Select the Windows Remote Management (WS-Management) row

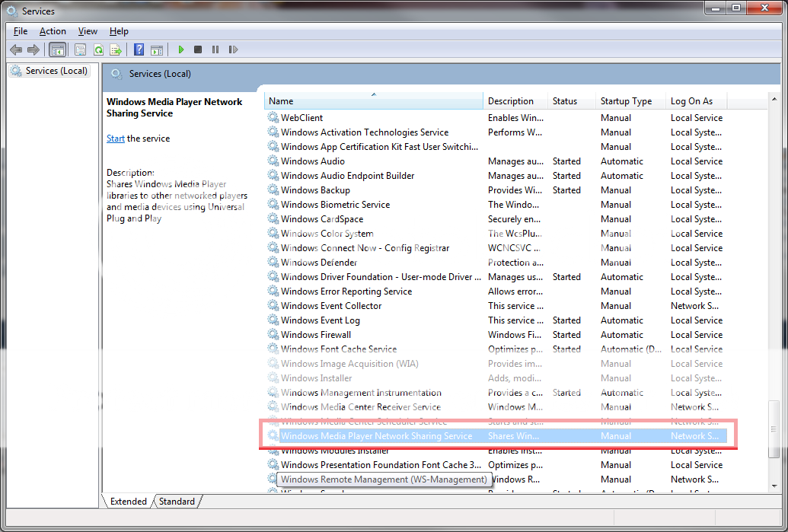coord(496,479)
